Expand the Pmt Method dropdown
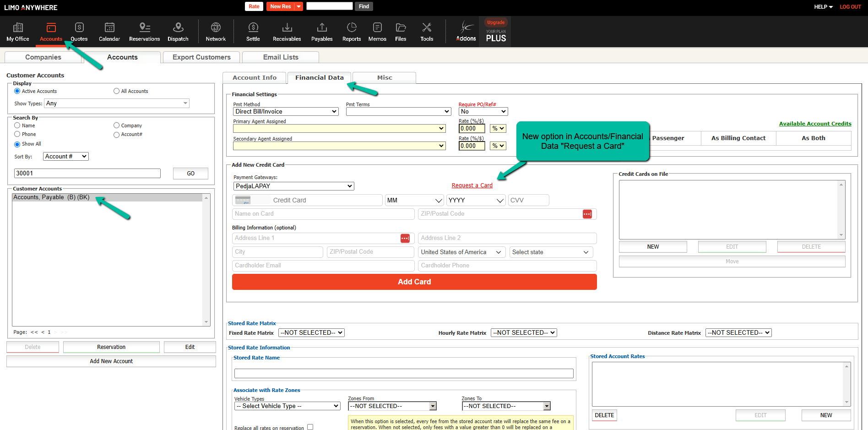The width and height of the screenshot is (868, 430). (x=286, y=111)
